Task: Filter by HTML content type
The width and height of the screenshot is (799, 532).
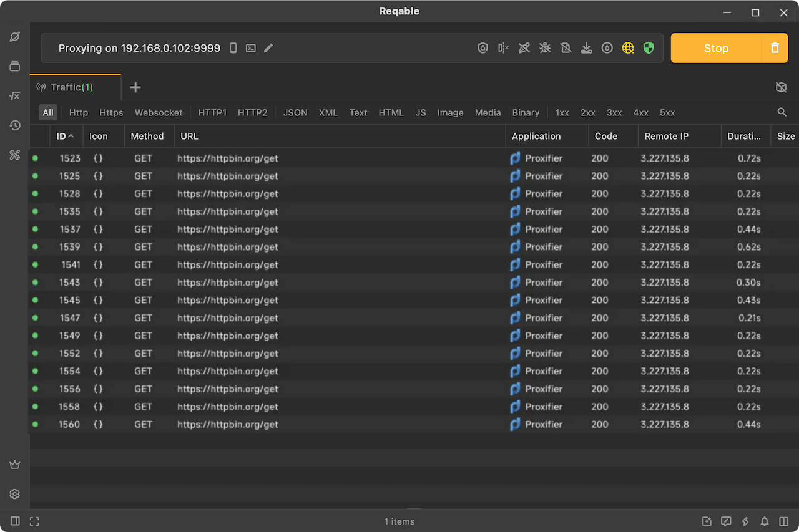Action: (x=391, y=113)
